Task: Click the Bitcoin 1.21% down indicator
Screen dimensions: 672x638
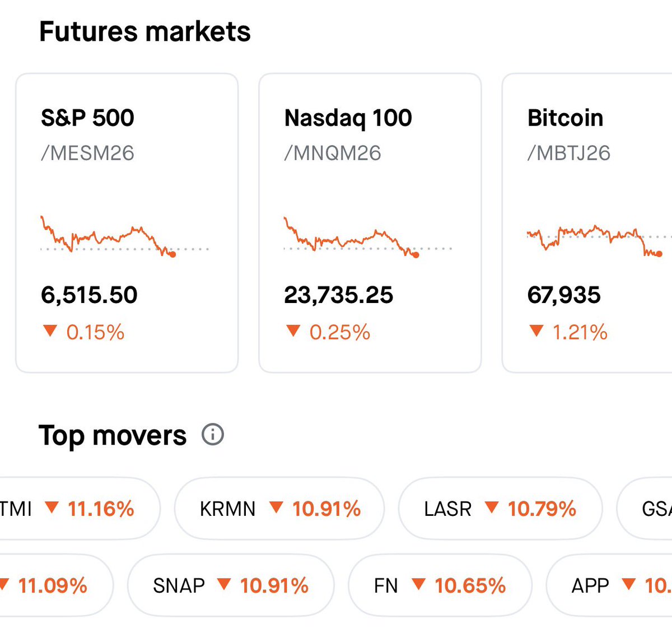Action: (x=568, y=332)
